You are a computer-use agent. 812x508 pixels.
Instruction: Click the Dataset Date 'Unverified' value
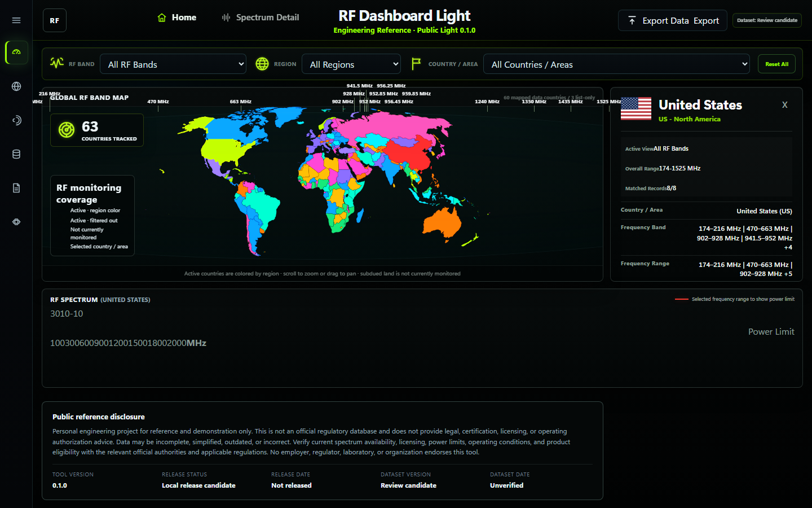(506, 485)
